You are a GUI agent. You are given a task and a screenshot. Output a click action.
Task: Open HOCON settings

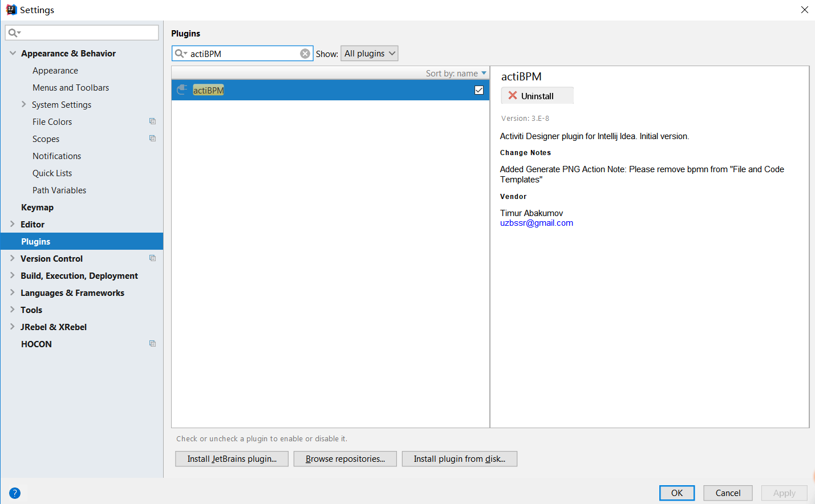(36, 344)
